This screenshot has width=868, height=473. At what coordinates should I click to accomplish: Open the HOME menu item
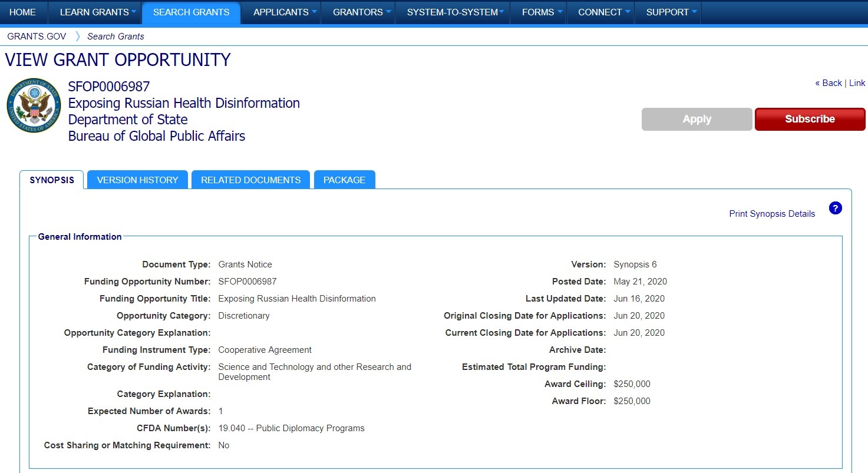click(23, 12)
